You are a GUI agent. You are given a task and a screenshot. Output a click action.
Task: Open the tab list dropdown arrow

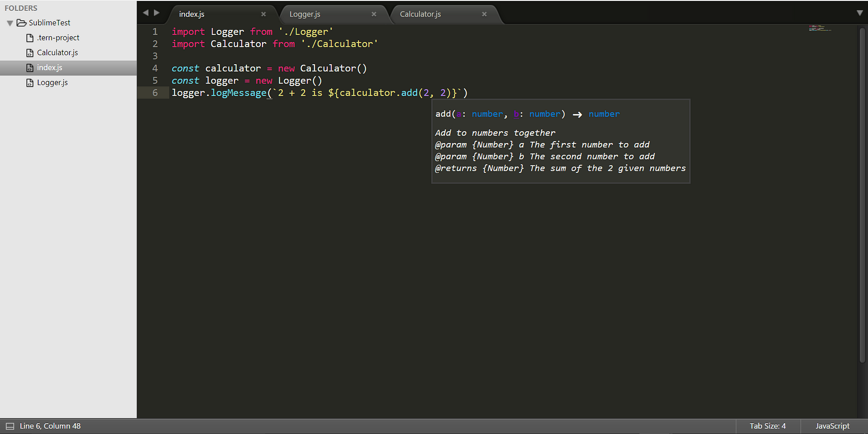pos(859,13)
